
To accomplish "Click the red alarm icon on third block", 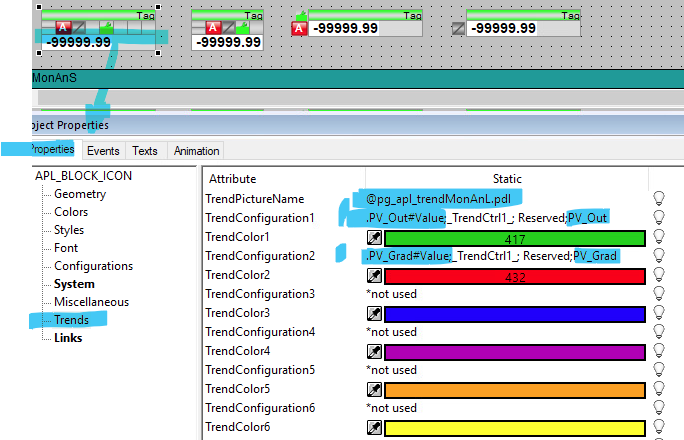I will point(298,29).
